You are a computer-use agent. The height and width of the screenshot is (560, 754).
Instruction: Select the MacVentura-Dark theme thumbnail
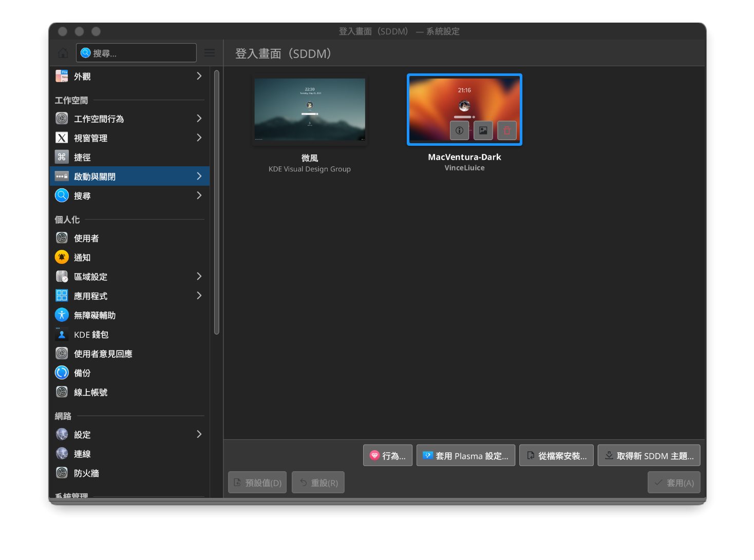[x=464, y=109]
